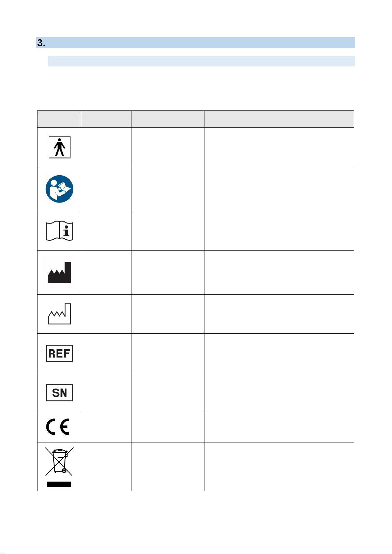Select the rightmost wide cell in SN row
The image size is (392, 554).
(279, 393)
